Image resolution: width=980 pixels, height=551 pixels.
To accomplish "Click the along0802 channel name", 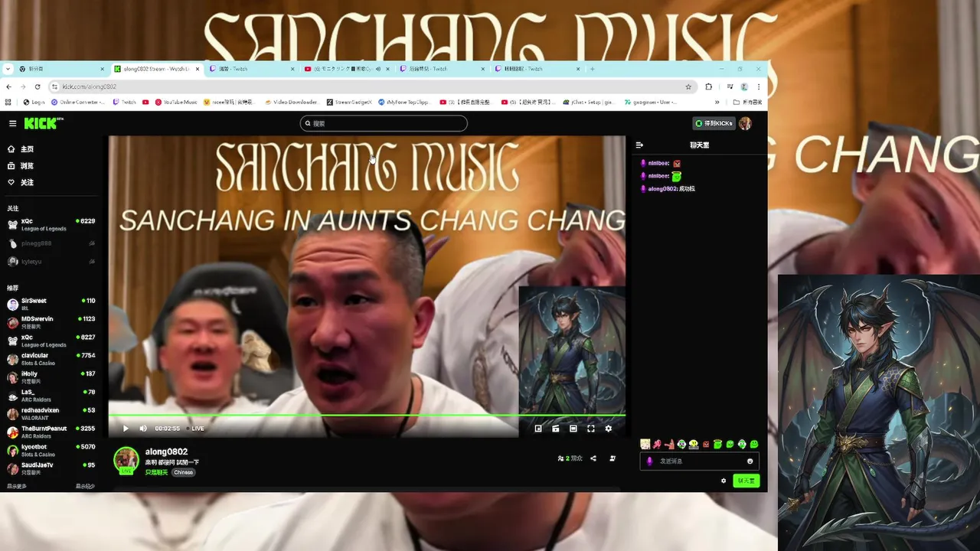I will [x=166, y=452].
